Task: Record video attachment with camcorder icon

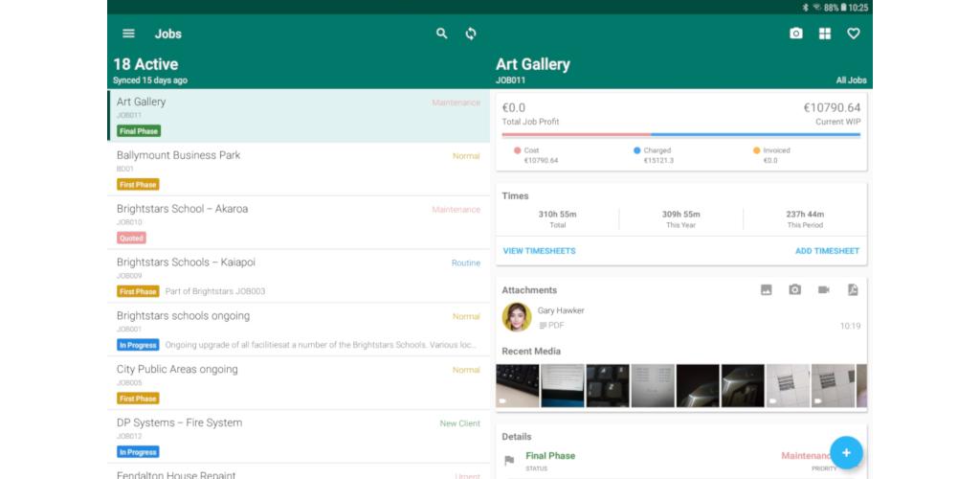Action: click(824, 289)
